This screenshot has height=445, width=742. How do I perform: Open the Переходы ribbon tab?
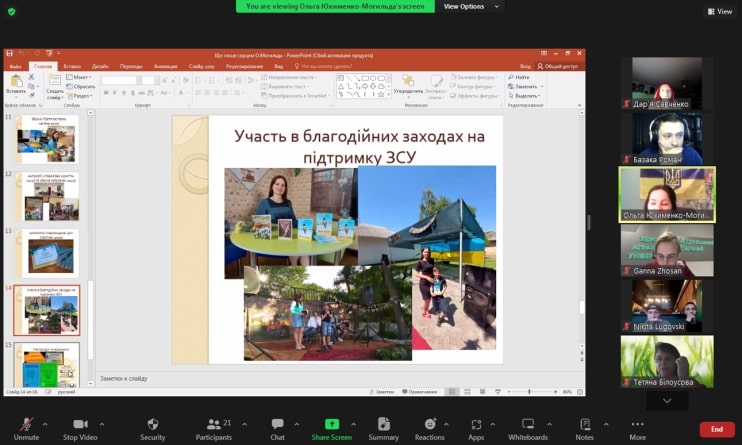point(131,66)
